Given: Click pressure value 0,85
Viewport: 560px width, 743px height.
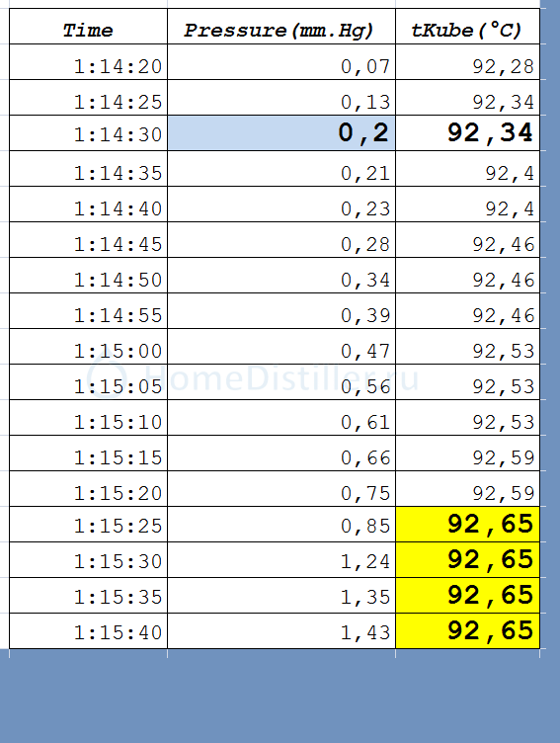Looking at the screenshot, I should [281, 524].
